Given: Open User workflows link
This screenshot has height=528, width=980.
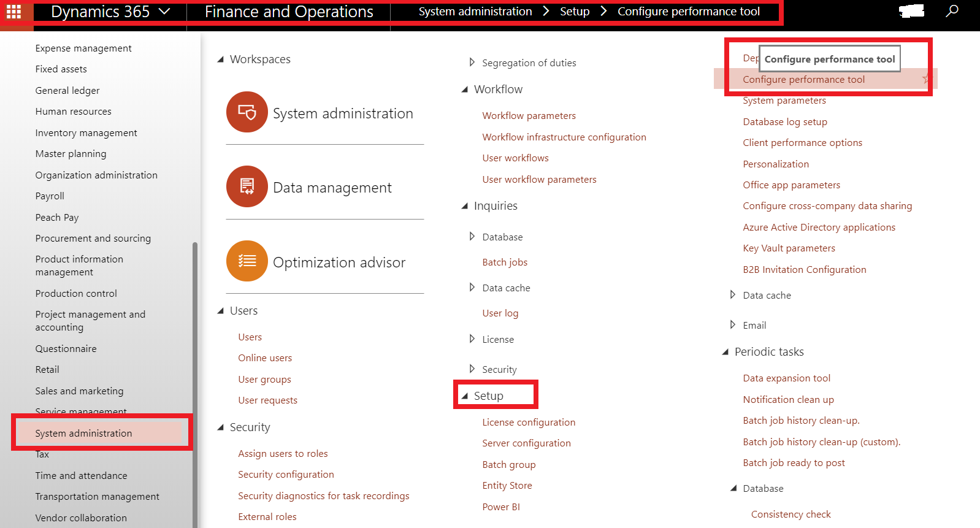Looking at the screenshot, I should (x=516, y=158).
